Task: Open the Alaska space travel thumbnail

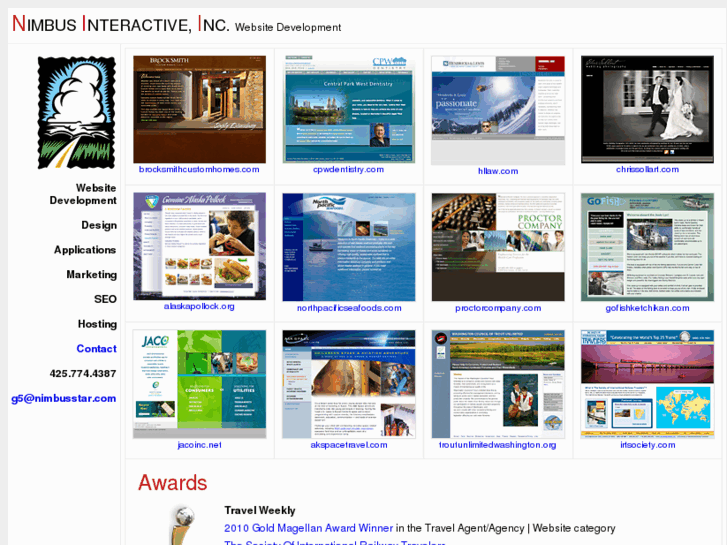Action: click(349, 384)
